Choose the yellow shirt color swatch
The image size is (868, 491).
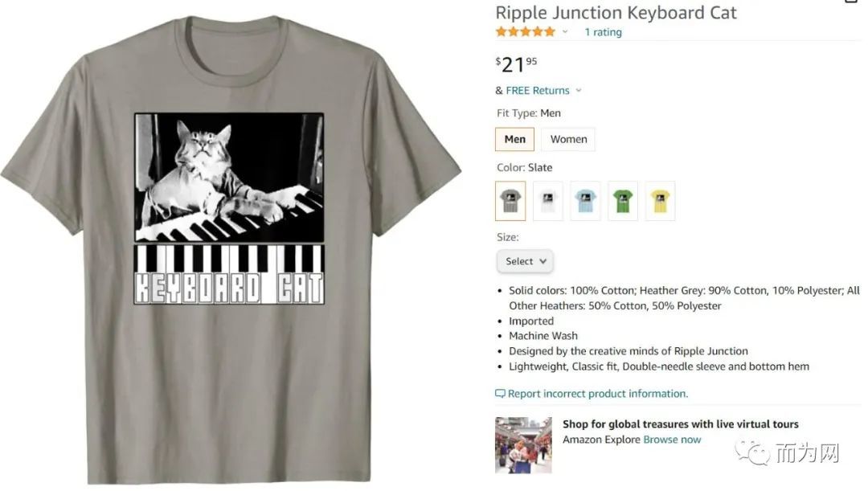(x=660, y=201)
